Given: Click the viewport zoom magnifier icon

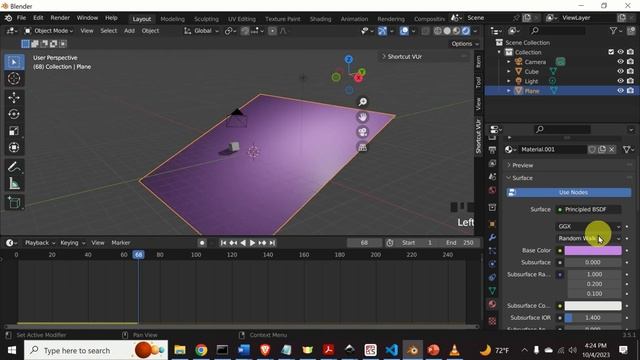Looking at the screenshot, I should 362,102.
